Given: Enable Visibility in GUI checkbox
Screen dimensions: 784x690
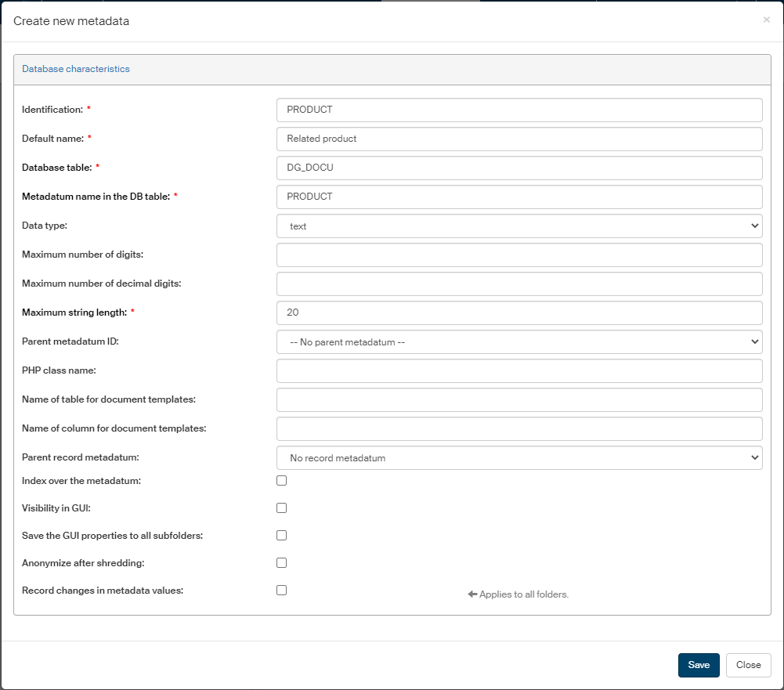Looking at the screenshot, I should pos(282,508).
